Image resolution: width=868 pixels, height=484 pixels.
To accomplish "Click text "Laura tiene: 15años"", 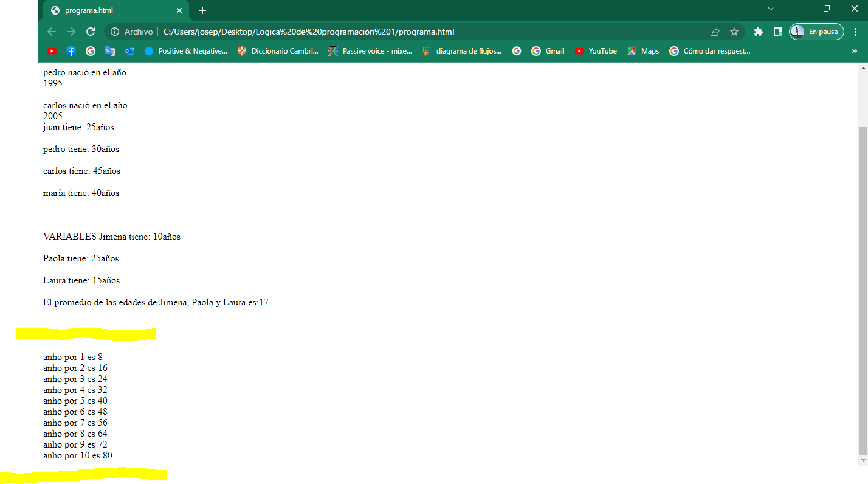I will 81,280.
